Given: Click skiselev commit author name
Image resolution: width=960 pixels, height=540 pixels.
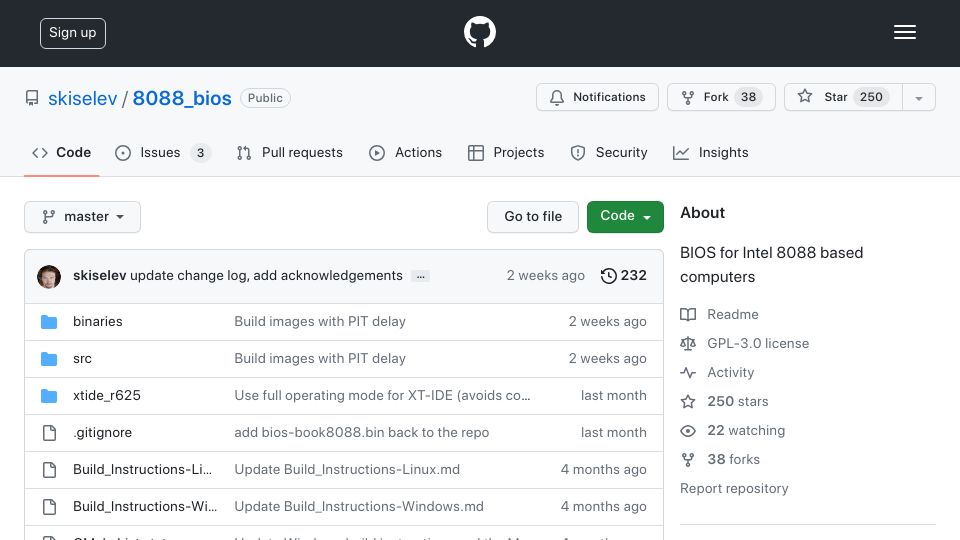Looking at the screenshot, I should click(x=99, y=276).
